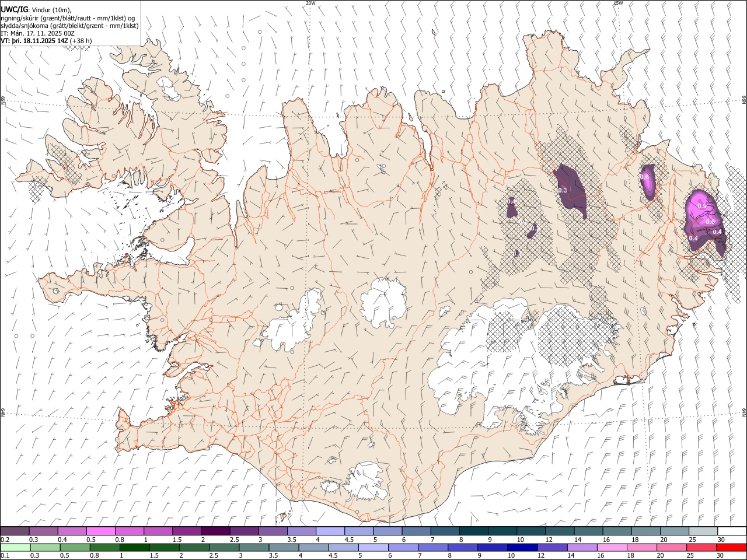Pick bottom-row bright red swatch after 30

click(731, 547)
